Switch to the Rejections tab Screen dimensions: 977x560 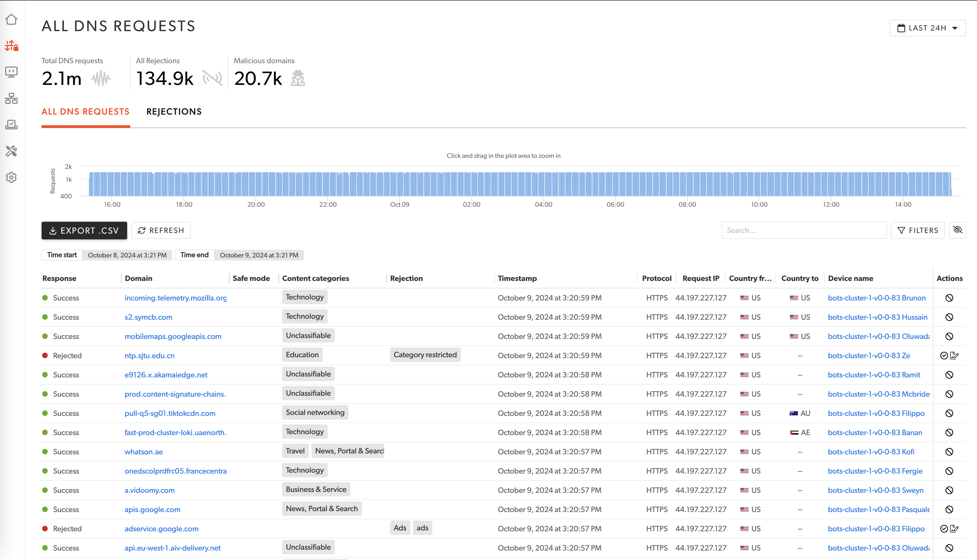coord(174,112)
